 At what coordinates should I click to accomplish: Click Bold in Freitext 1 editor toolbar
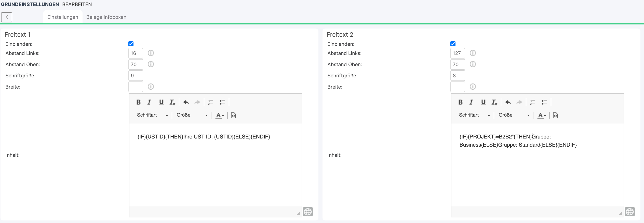click(138, 102)
